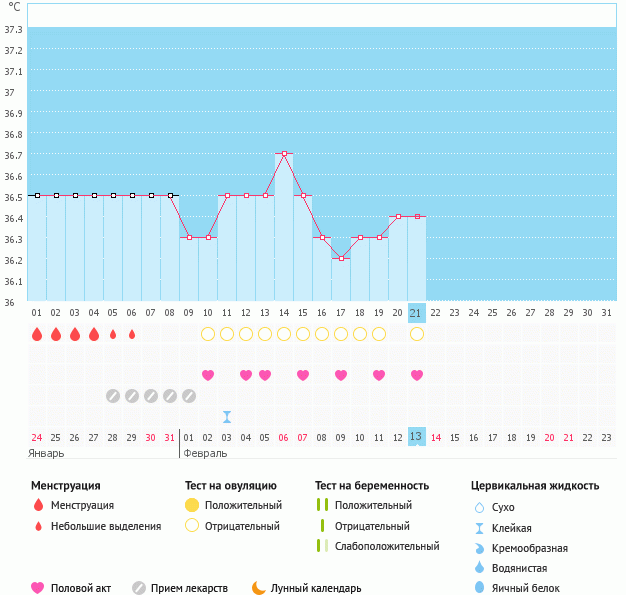The height and width of the screenshot is (595, 626).
Task: Click the intercourse heart icon on day 10
Action: pyautogui.click(x=208, y=375)
